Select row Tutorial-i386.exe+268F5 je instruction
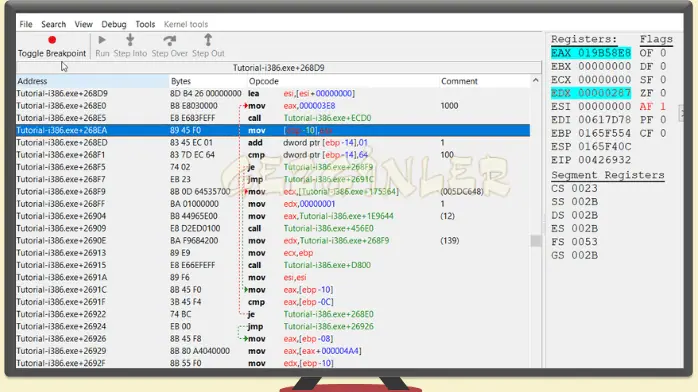The image size is (698, 392). tap(273, 167)
